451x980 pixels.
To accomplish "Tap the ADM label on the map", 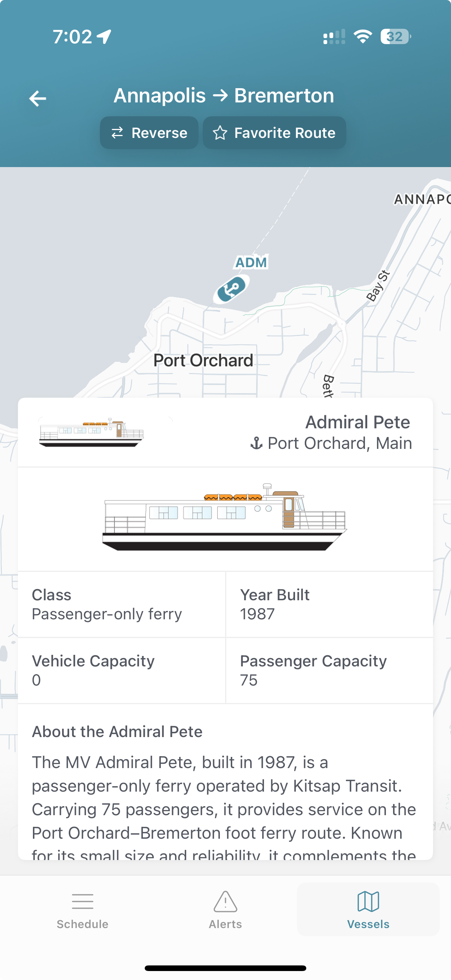I will (251, 262).
